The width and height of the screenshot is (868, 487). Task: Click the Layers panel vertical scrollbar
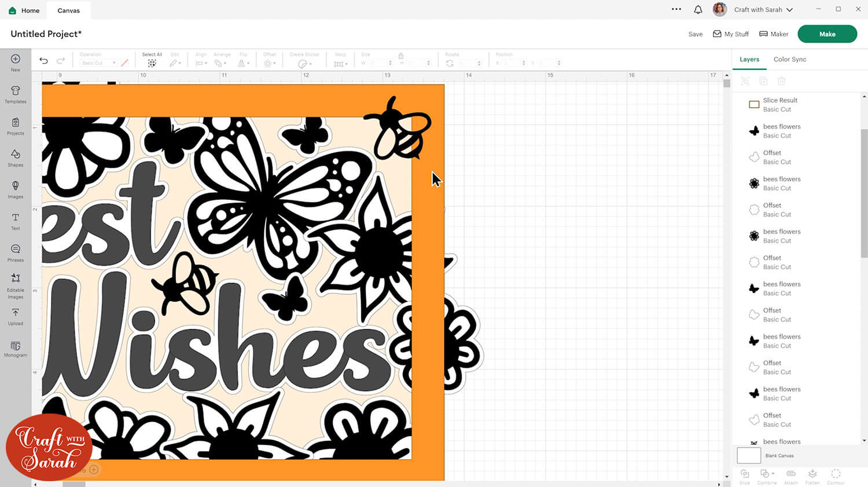click(x=864, y=193)
